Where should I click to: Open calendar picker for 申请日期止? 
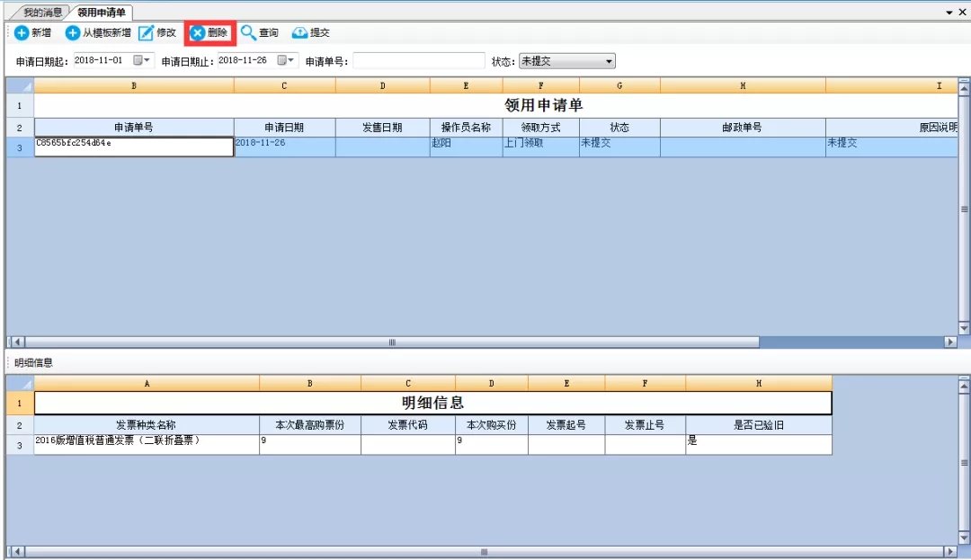pyautogui.click(x=287, y=61)
